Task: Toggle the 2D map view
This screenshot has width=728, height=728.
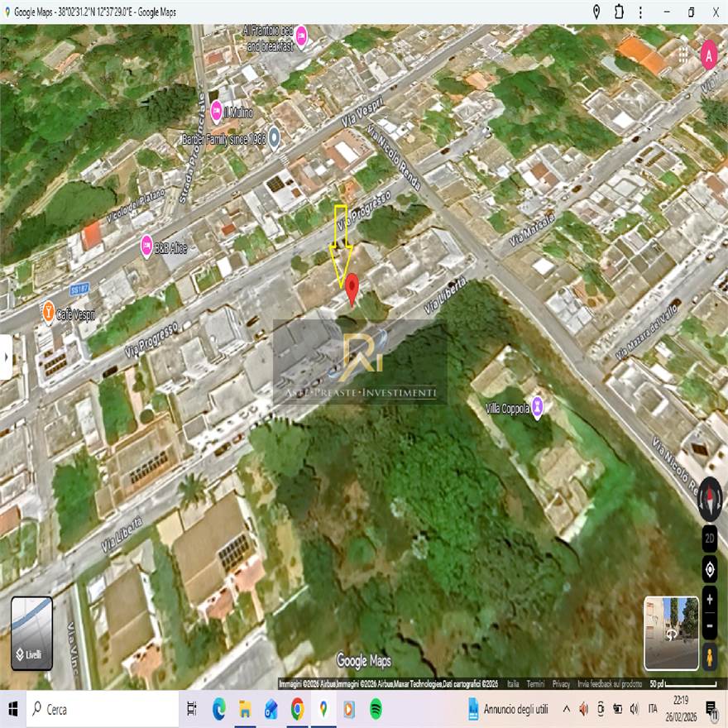Action: (x=710, y=537)
